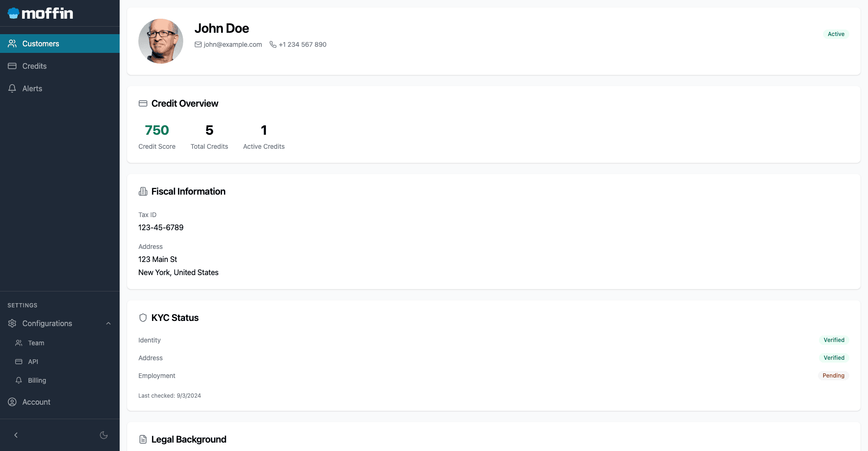This screenshot has height=451, width=868.
Task: Go to Credits in sidebar
Action: pyautogui.click(x=34, y=66)
